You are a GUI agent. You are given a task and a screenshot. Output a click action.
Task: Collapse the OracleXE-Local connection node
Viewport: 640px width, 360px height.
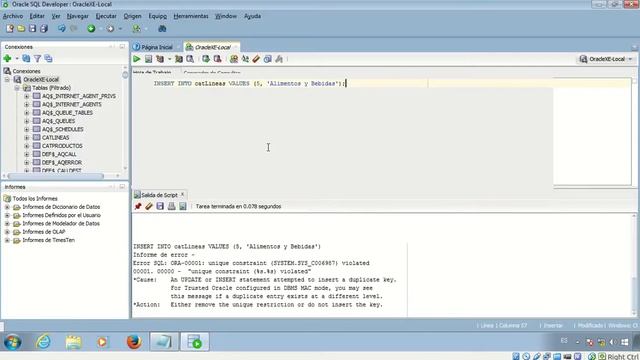point(7,80)
